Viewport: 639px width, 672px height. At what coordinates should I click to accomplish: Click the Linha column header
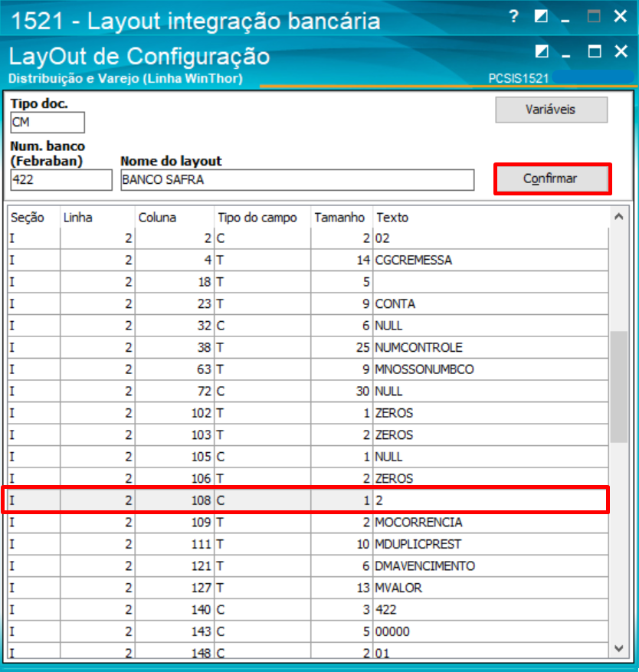(x=97, y=218)
